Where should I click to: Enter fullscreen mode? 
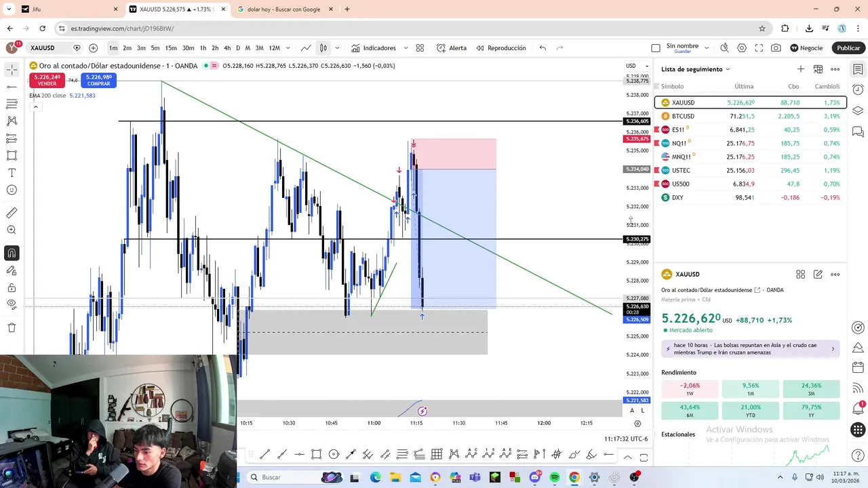point(759,48)
